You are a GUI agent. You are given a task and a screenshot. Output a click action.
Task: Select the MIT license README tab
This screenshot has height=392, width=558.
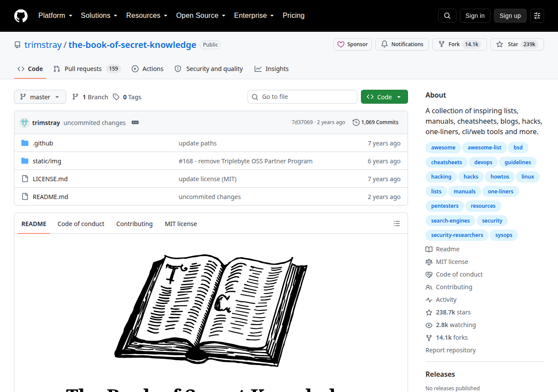(181, 223)
